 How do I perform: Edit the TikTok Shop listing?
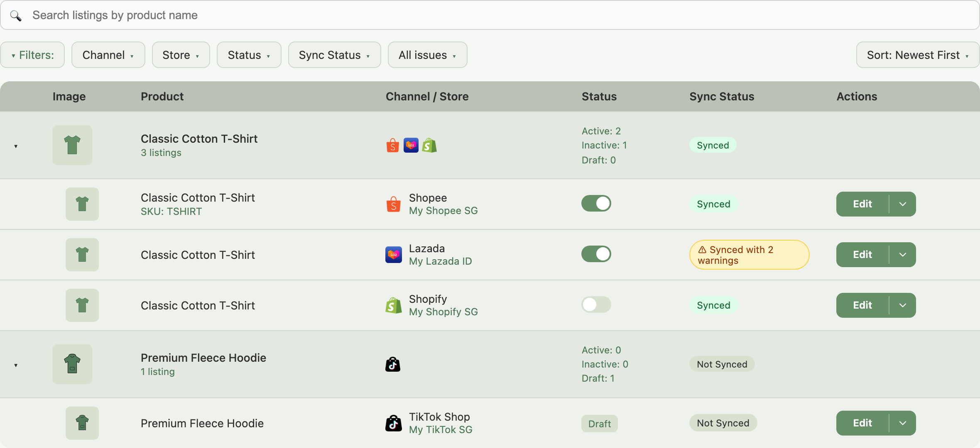(x=862, y=423)
